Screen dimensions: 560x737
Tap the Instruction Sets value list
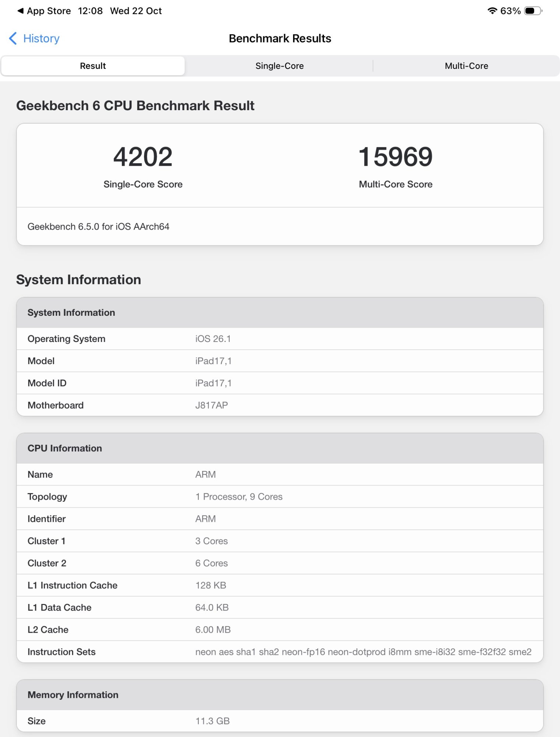point(363,652)
